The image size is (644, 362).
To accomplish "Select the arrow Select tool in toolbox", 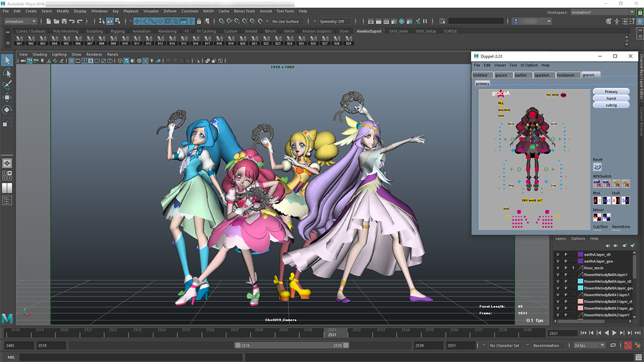I will (7, 60).
